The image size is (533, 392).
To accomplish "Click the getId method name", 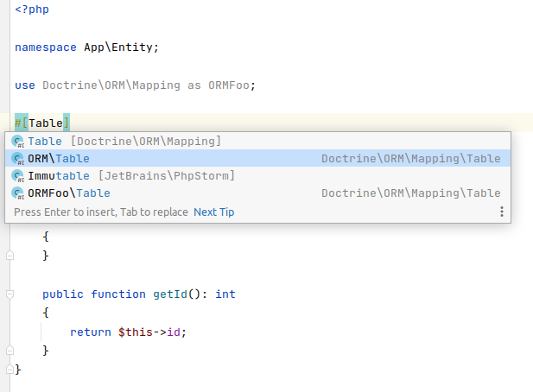I will (170, 294).
